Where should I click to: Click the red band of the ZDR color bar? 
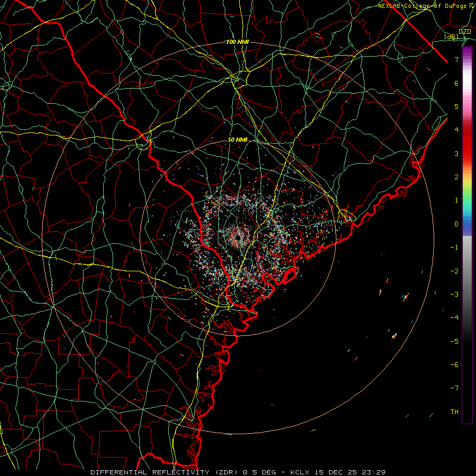coord(467,143)
